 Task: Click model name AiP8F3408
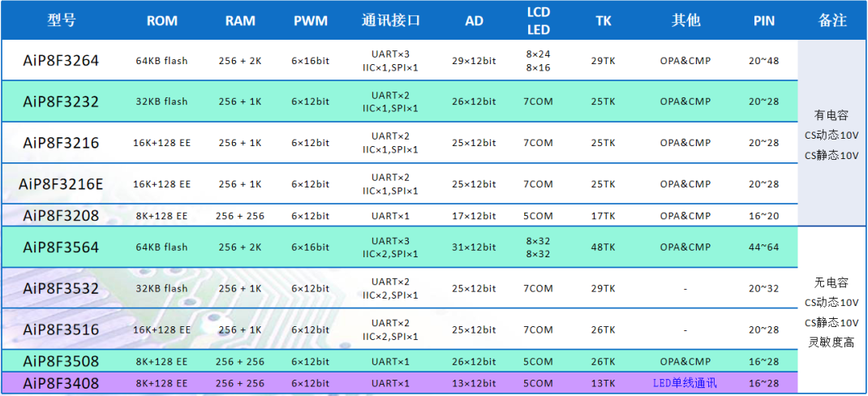pyautogui.click(x=62, y=382)
